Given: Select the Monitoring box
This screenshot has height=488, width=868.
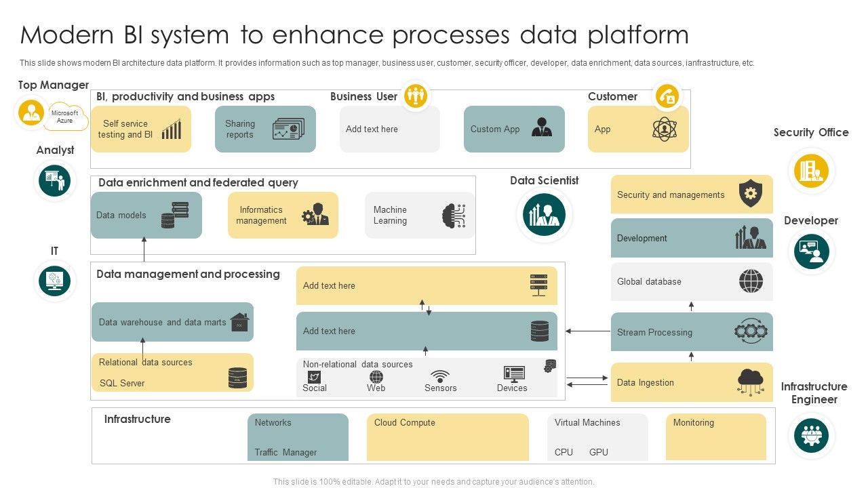Looking at the screenshot, I should [716, 437].
